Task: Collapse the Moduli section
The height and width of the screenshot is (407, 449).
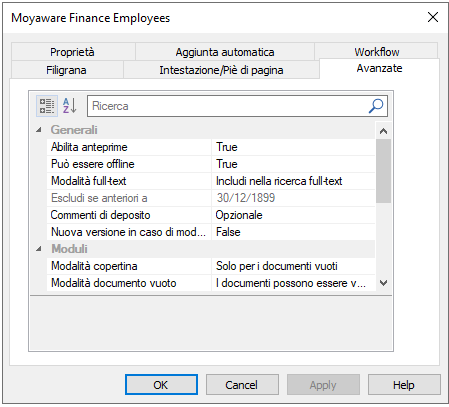Action: pos(39,249)
